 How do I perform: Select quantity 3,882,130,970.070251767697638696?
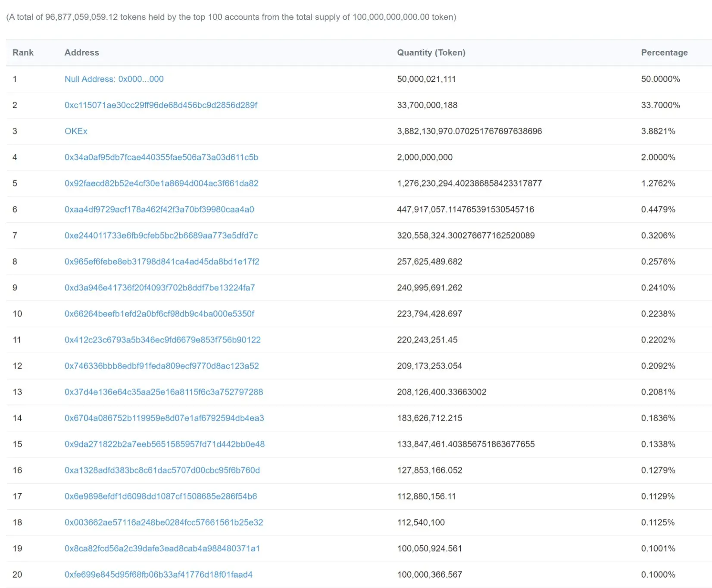coord(469,131)
